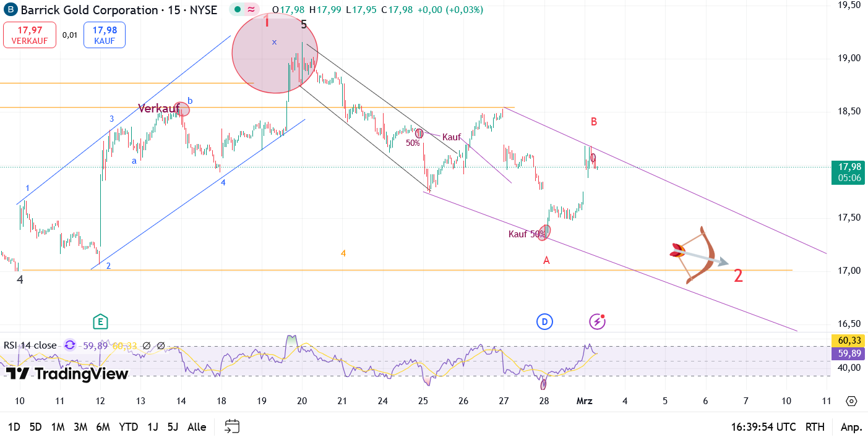868x440 pixels.
Task: Open the dividend D marker
Action: pyautogui.click(x=544, y=321)
